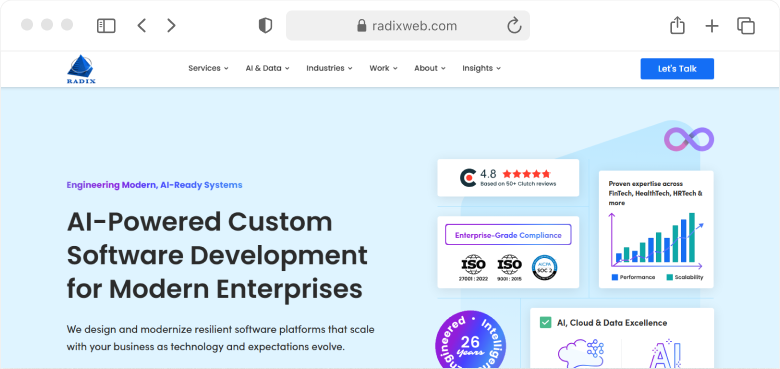Click the purple infinity loop icon

(689, 139)
